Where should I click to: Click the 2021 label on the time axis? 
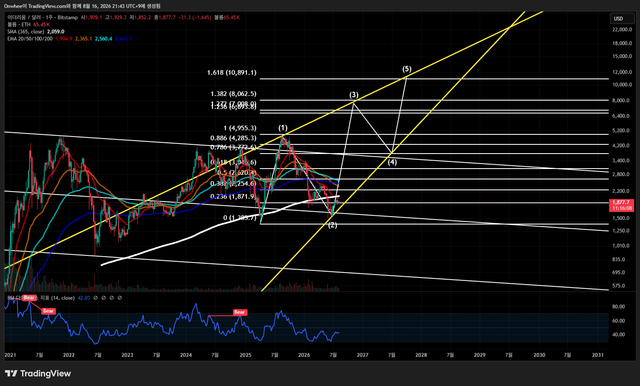(10, 355)
